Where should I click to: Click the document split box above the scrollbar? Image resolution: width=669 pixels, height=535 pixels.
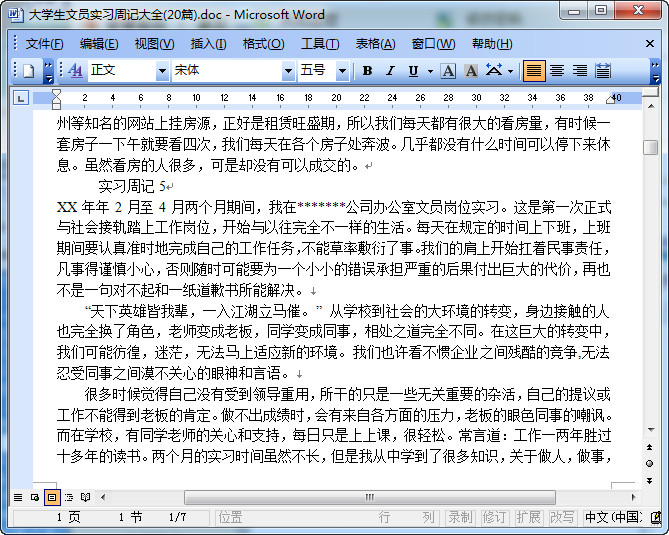(651, 92)
